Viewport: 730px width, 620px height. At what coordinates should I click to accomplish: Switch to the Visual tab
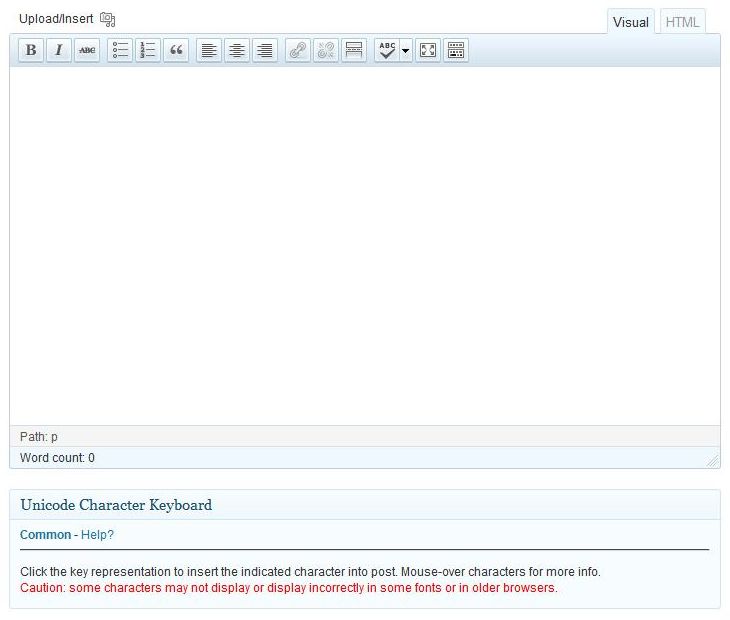[630, 22]
